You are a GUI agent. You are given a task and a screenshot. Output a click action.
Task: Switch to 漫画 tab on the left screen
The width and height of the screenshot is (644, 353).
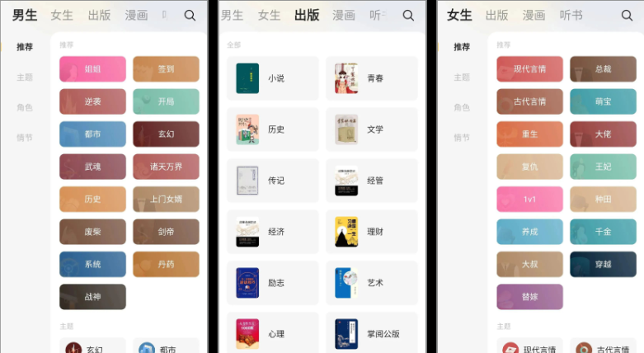136,16
